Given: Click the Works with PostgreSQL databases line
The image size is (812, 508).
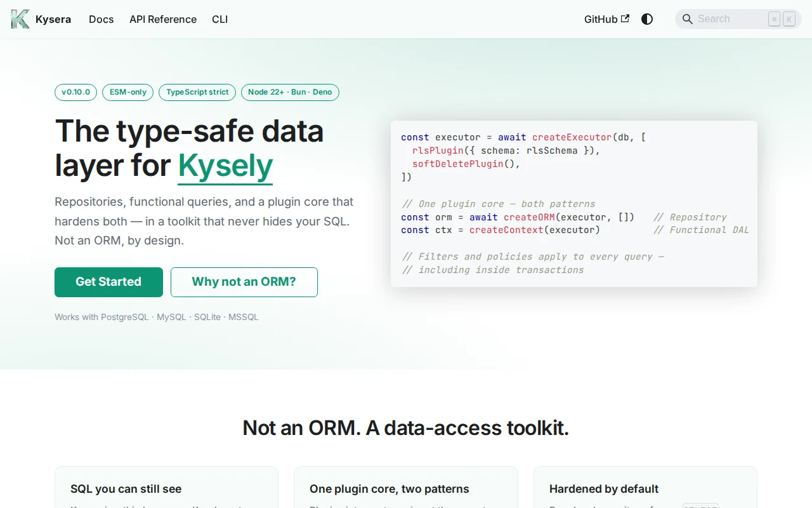Looking at the screenshot, I should coord(157,317).
